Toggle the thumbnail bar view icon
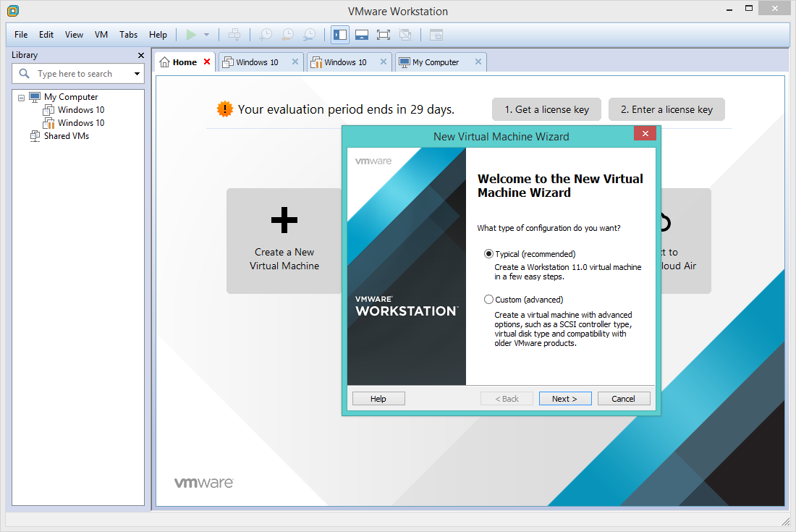The height and width of the screenshot is (532, 796). click(x=362, y=35)
